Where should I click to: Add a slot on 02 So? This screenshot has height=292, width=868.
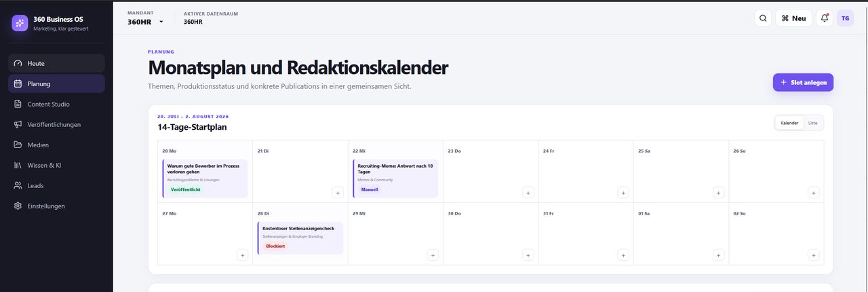[x=814, y=255]
